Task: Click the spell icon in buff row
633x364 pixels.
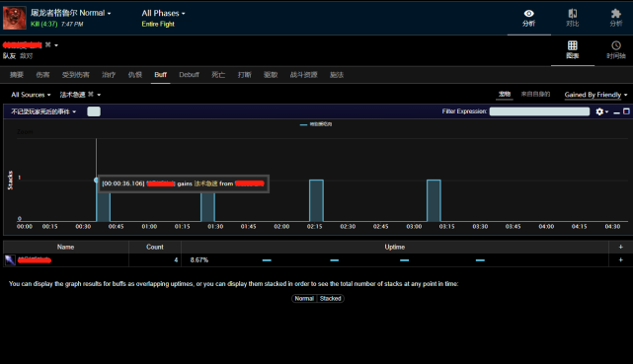Action: pyautogui.click(x=10, y=260)
